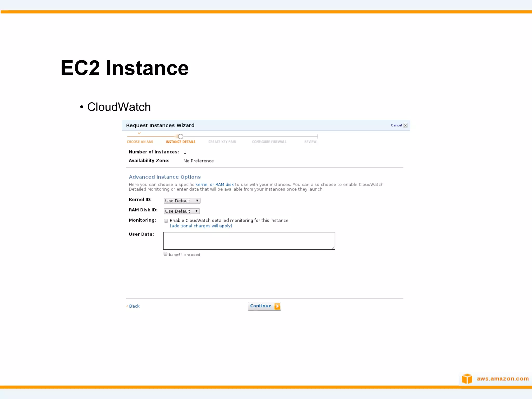
Task: Enable CloudWatch detailed monitoring checkbox
Action: pyautogui.click(x=166, y=221)
